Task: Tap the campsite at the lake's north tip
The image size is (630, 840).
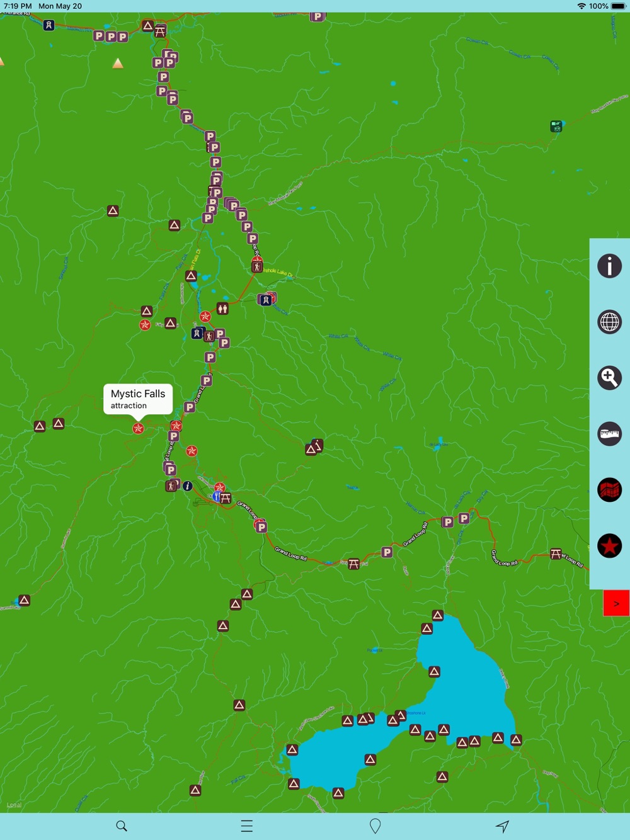Action: (x=438, y=615)
